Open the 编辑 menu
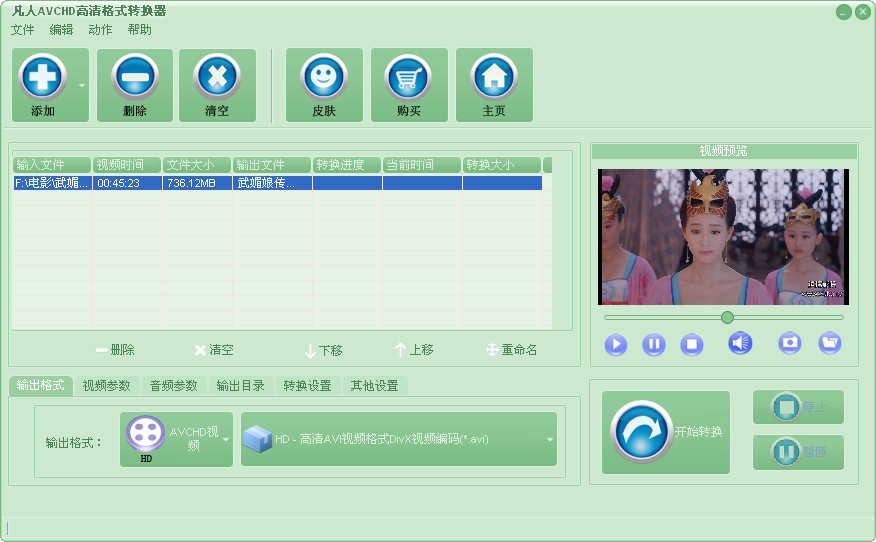This screenshot has height=542, width=876. coord(61,30)
